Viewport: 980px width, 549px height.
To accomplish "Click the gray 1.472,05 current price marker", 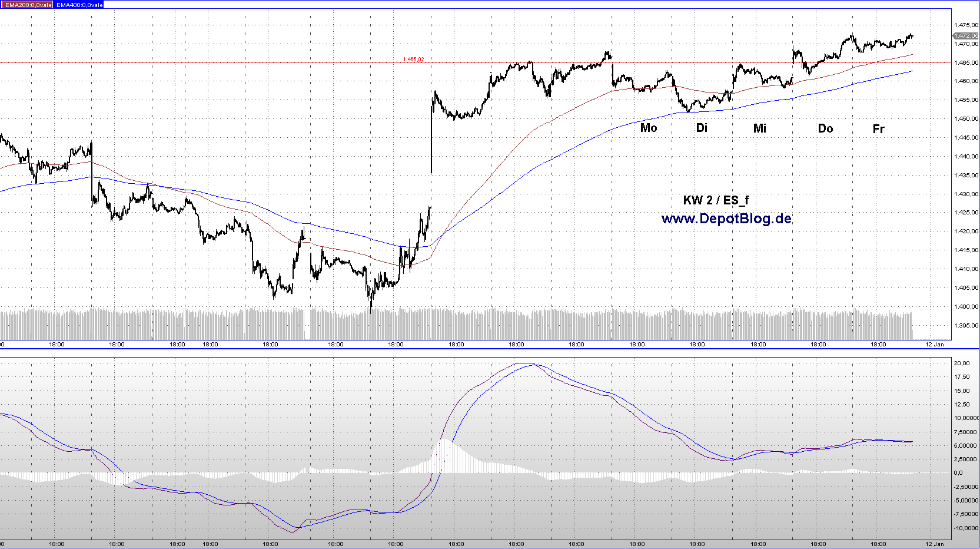I will (966, 36).
